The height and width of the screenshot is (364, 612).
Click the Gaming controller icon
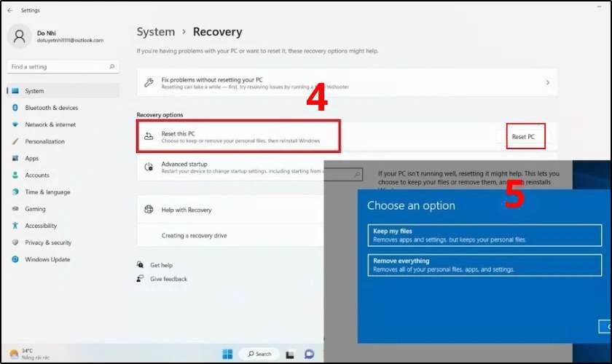pyautogui.click(x=15, y=209)
